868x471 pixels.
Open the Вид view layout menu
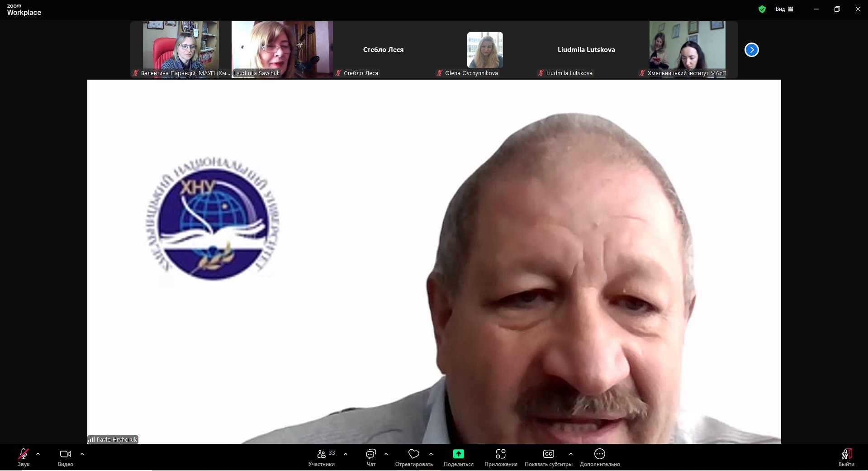pyautogui.click(x=785, y=9)
